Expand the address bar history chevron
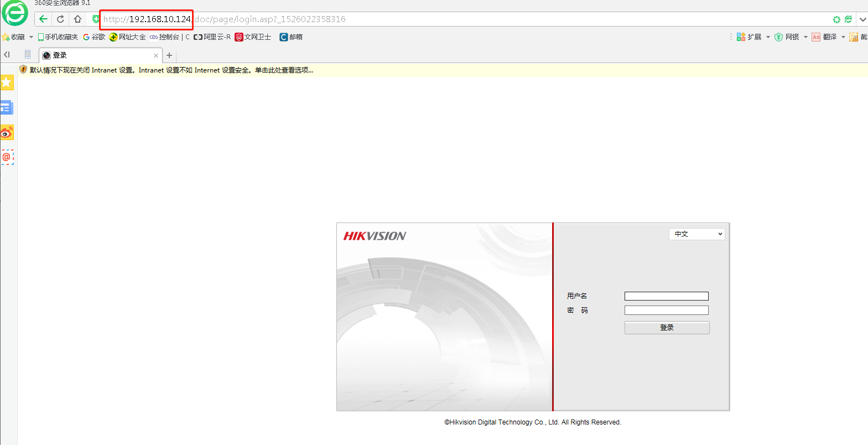Image resolution: width=868 pixels, height=445 pixels. click(x=862, y=19)
